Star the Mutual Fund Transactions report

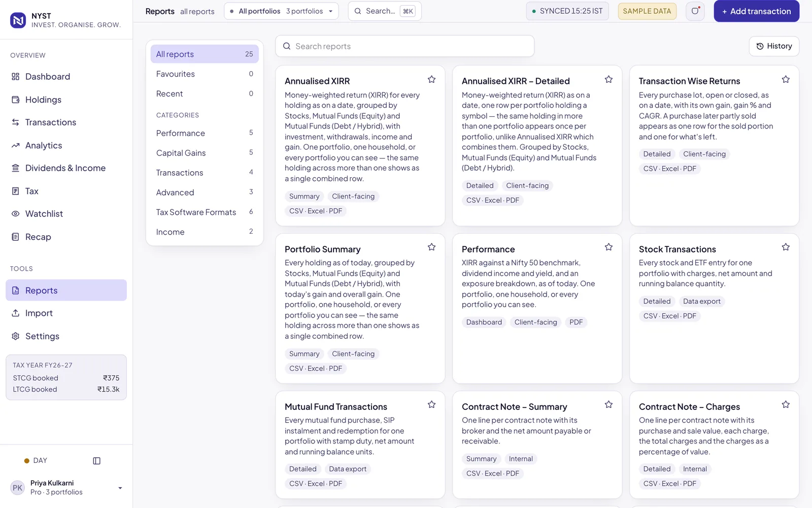point(431,404)
